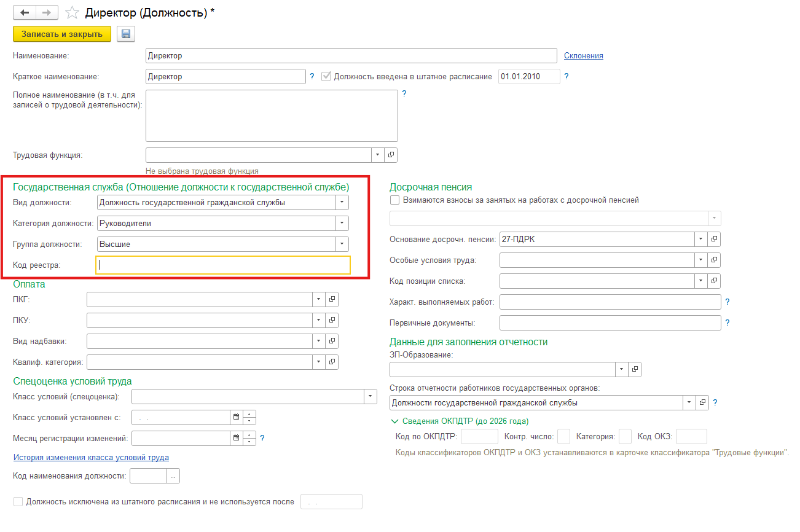Image resolution: width=800 pixels, height=532 pixels.
Task: Click the Код ОКЗ field
Action: [691, 437]
